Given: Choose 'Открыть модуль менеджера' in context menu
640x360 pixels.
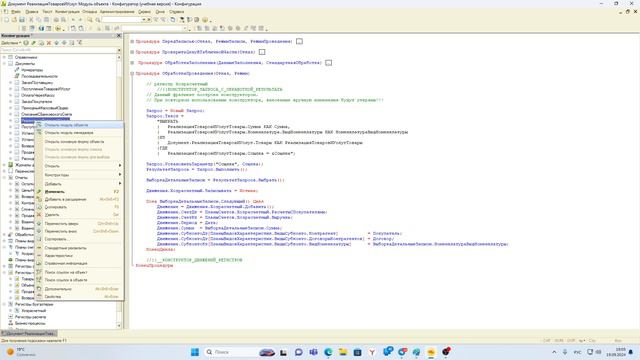Looking at the screenshot, I should 80,133.
